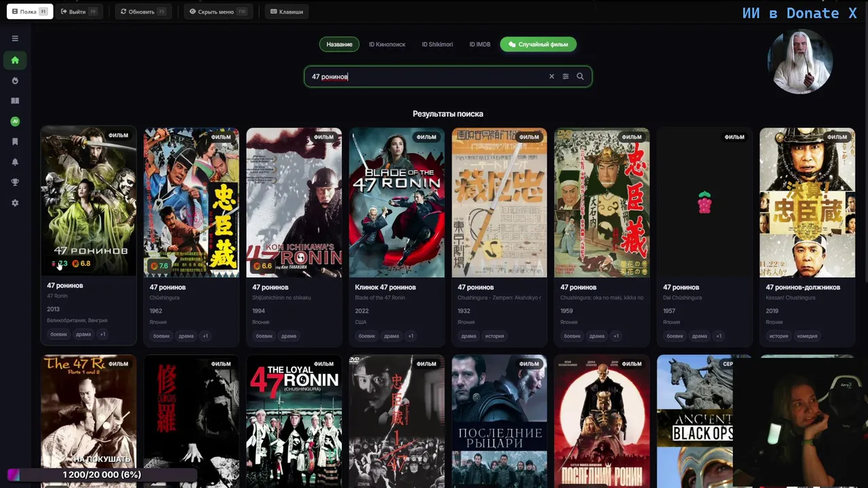Open the Kessan! Chushingura poster
Image resolution: width=868 pixels, height=488 pixels.
(x=807, y=203)
